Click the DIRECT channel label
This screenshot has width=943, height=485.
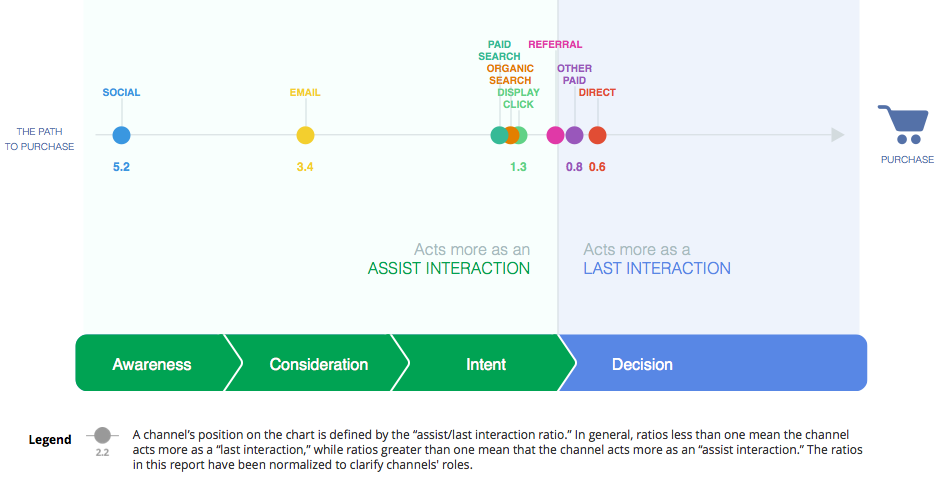pos(597,93)
